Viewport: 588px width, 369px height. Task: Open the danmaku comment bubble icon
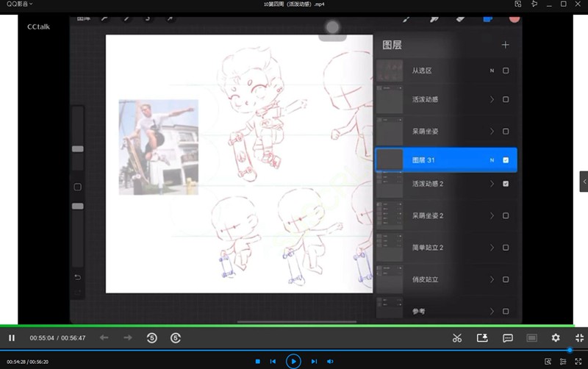pyautogui.click(x=507, y=338)
